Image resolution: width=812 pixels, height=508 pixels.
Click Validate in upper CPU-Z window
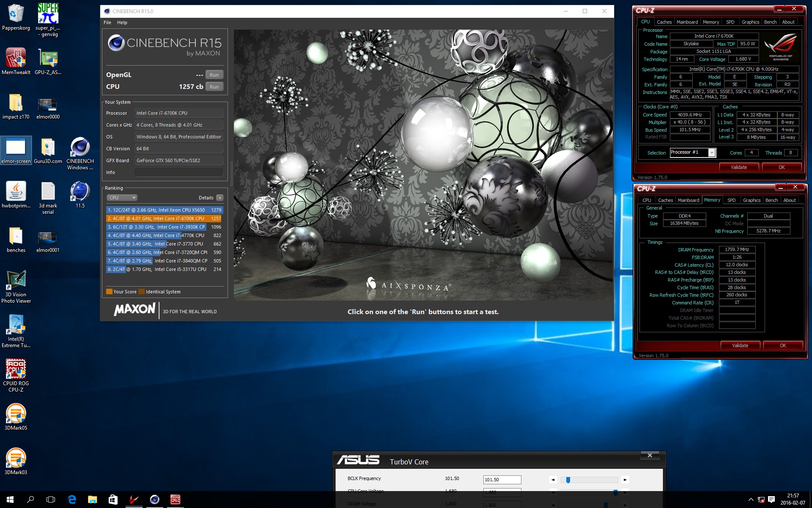739,167
